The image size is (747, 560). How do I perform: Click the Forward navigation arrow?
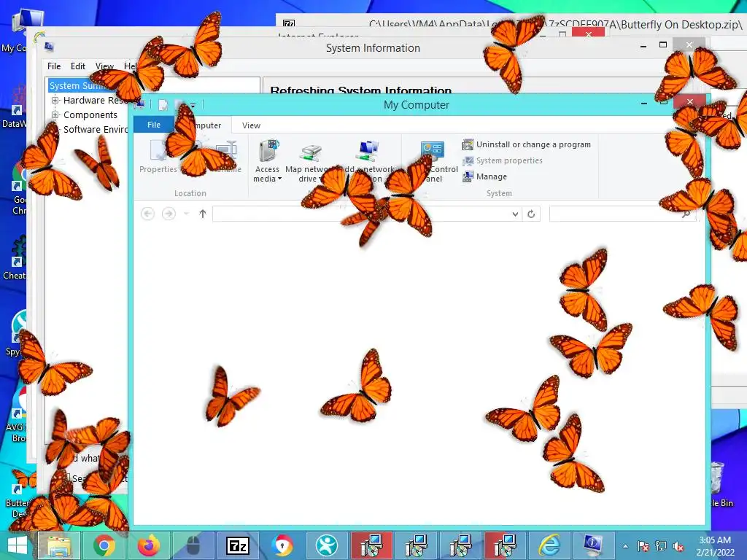click(169, 214)
